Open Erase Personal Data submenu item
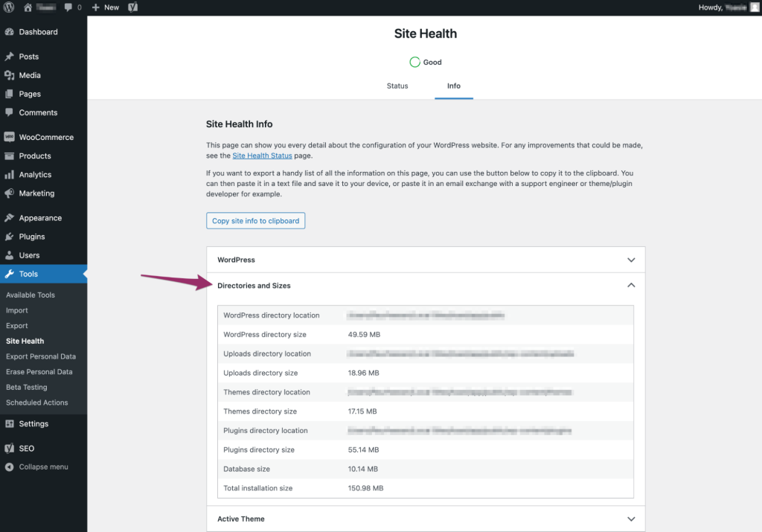This screenshot has height=532, width=762. pyautogui.click(x=39, y=372)
